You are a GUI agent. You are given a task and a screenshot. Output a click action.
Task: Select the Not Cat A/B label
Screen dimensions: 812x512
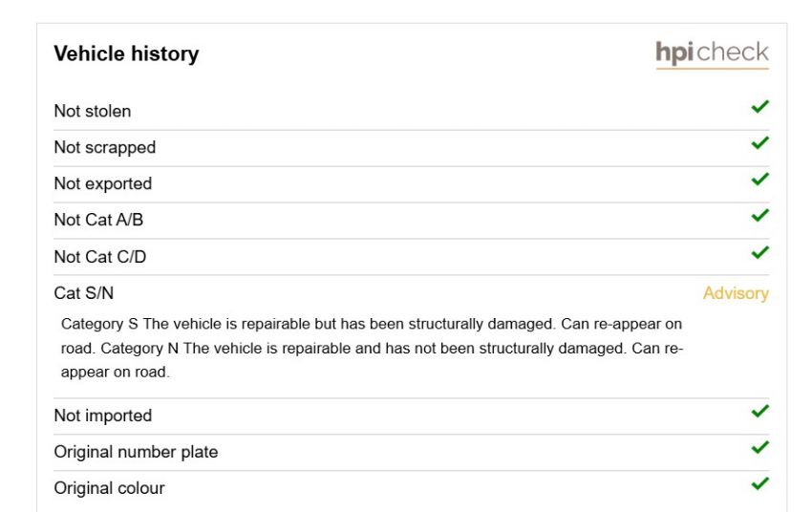point(98,220)
